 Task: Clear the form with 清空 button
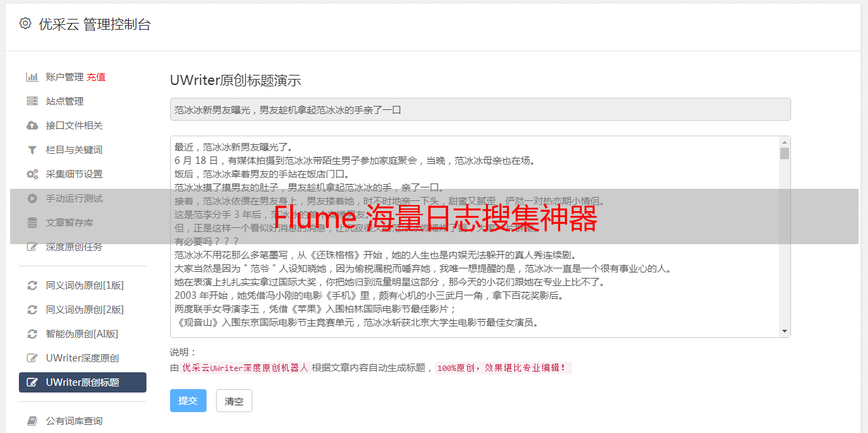[234, 401]
